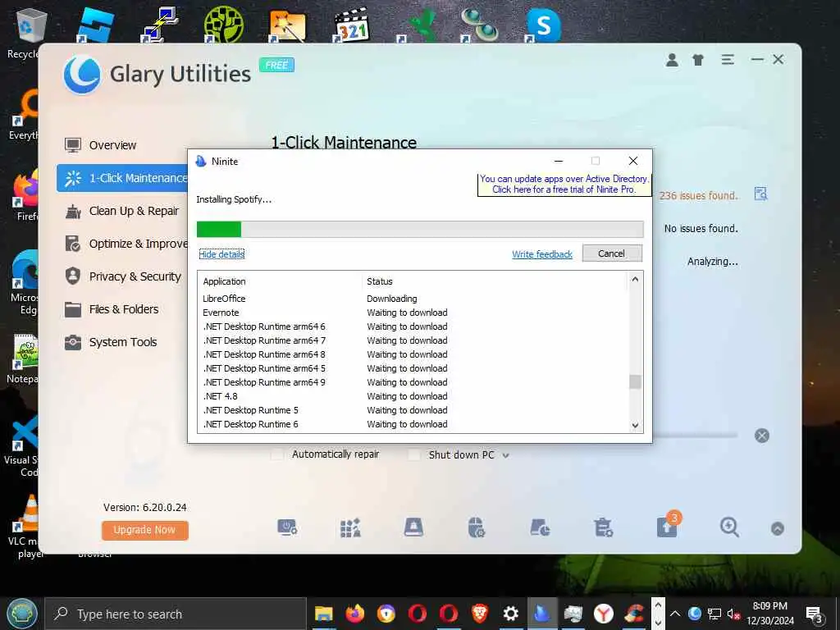Click the Ninite Pro free trial tooltip
This screenshot has height=630, width=840.
coord(564,185)
